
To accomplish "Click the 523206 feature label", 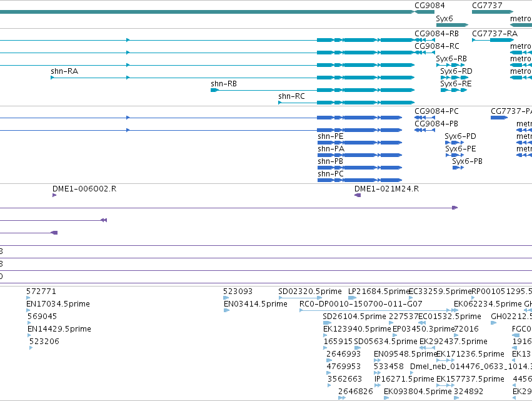I will (44, 342).
